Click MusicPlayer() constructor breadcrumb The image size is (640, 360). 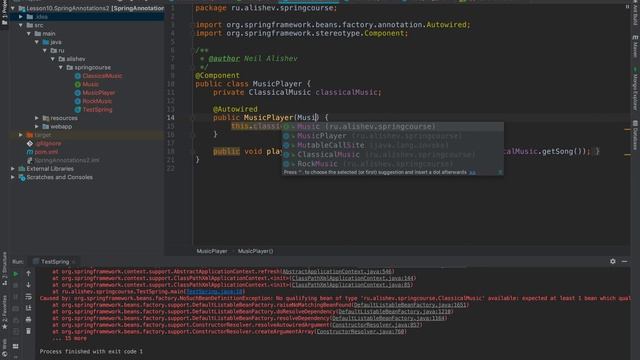coord(256,251)
